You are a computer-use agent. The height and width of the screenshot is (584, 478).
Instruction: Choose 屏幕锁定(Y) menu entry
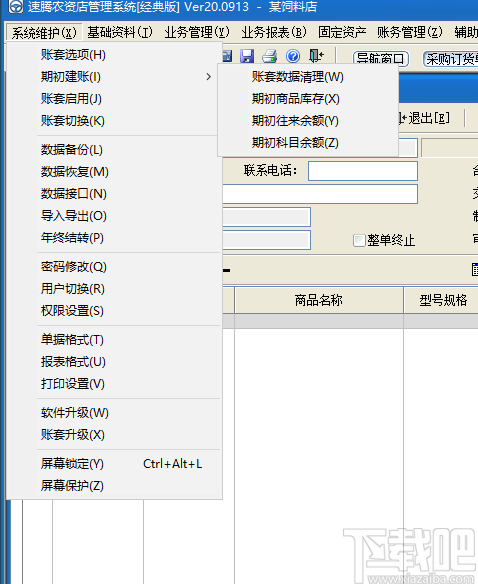click(114, 464)
